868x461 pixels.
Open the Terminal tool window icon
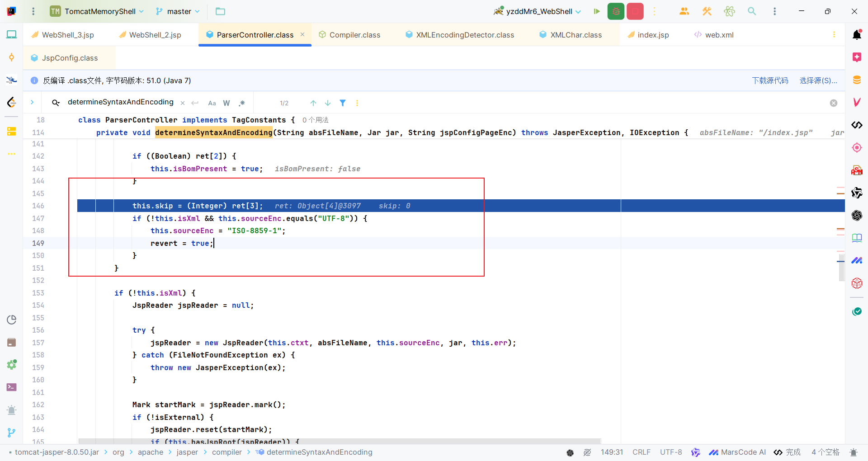pyautogui.click(x=12, y=387)
